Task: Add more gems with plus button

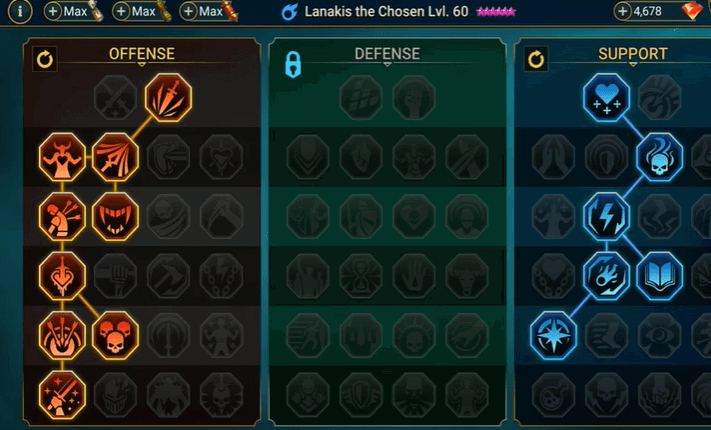Action: pos(623,11)
